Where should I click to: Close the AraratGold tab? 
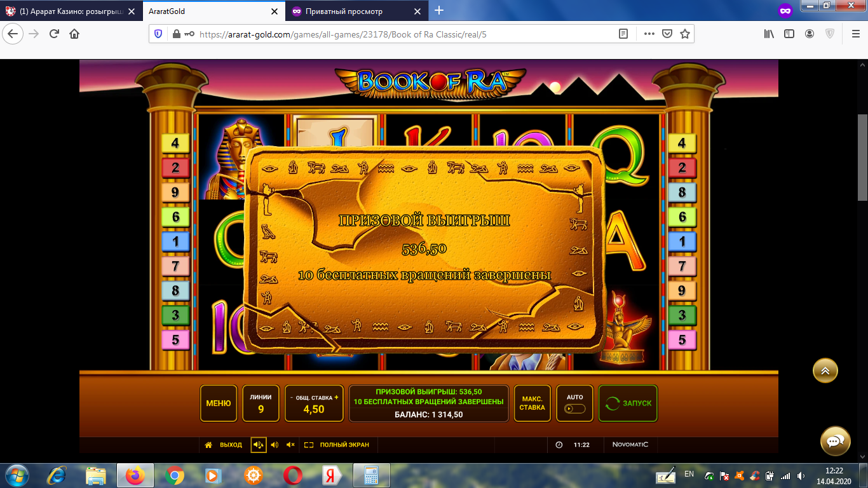(x=275, y=11)
